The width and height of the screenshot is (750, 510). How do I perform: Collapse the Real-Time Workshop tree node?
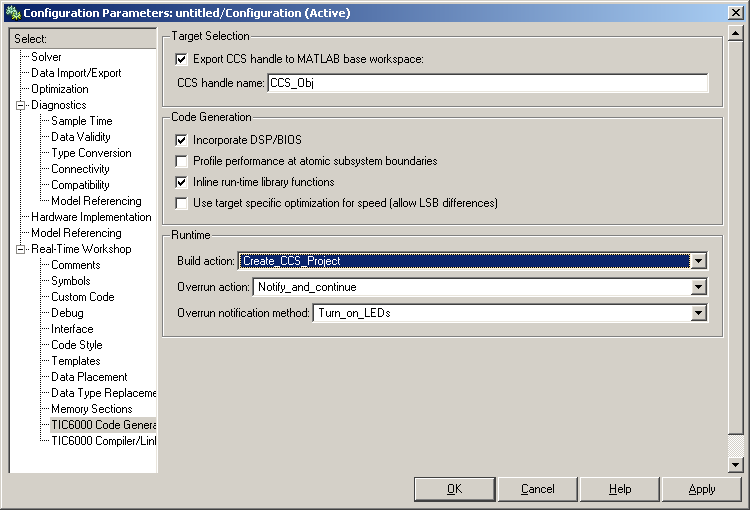(x=21, y=249)
